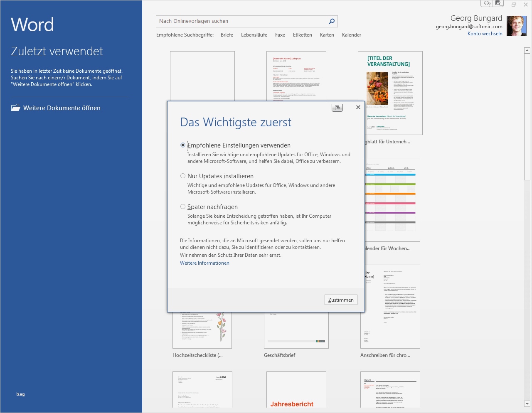Click the Georg Bungard account name

coord(476,18)
